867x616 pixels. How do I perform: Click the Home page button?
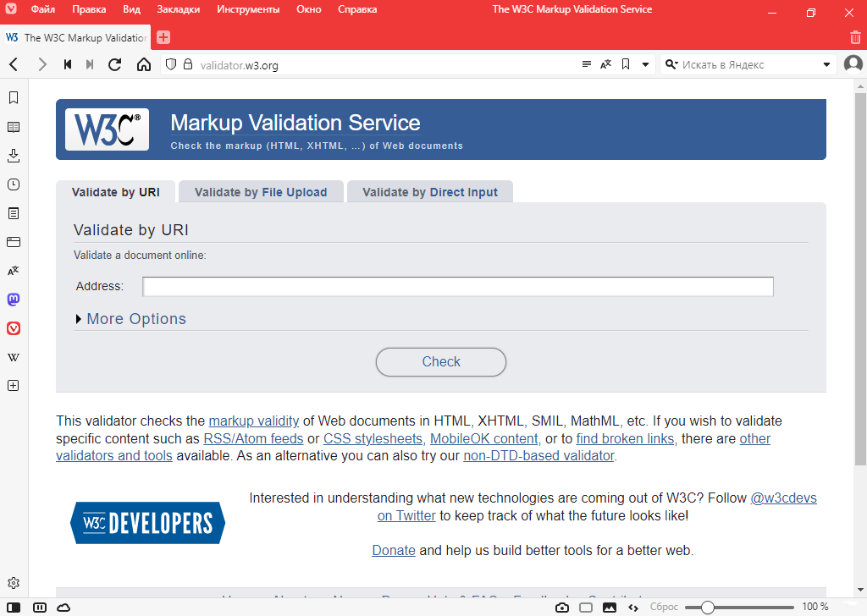click(x=144, y=65)
